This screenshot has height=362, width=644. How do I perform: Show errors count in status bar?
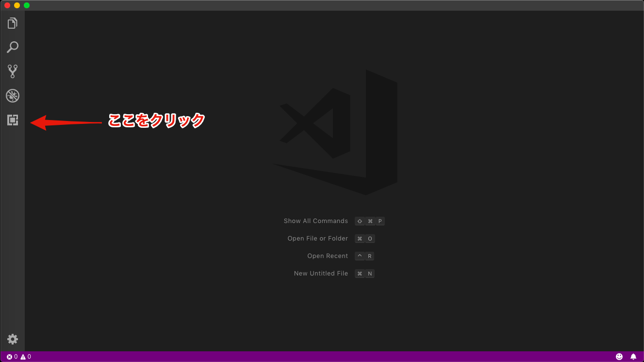point(12,357)
